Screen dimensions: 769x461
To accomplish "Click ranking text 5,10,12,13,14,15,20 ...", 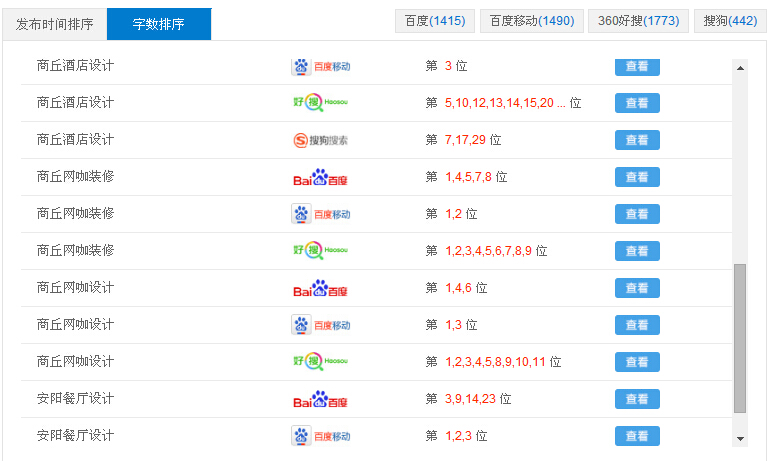I will pos(499,103).
